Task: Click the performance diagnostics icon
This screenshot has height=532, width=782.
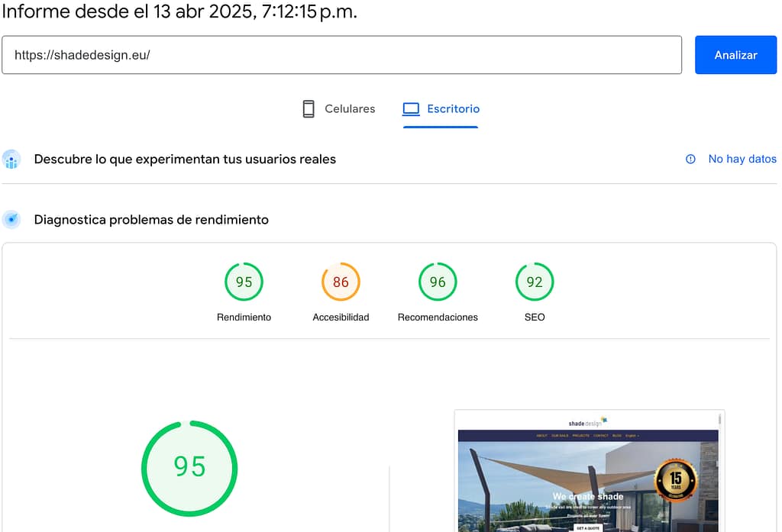Action: point(11,220)
